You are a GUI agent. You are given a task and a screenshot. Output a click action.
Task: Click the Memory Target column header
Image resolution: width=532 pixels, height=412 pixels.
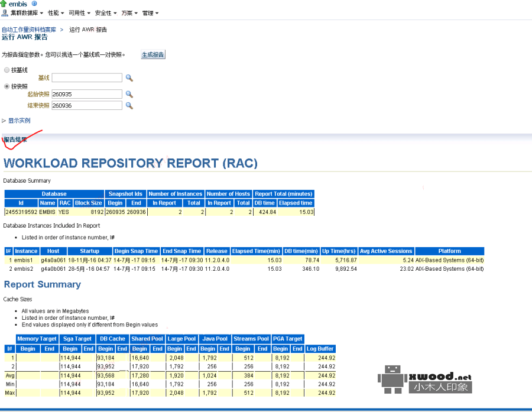point(37,339)
